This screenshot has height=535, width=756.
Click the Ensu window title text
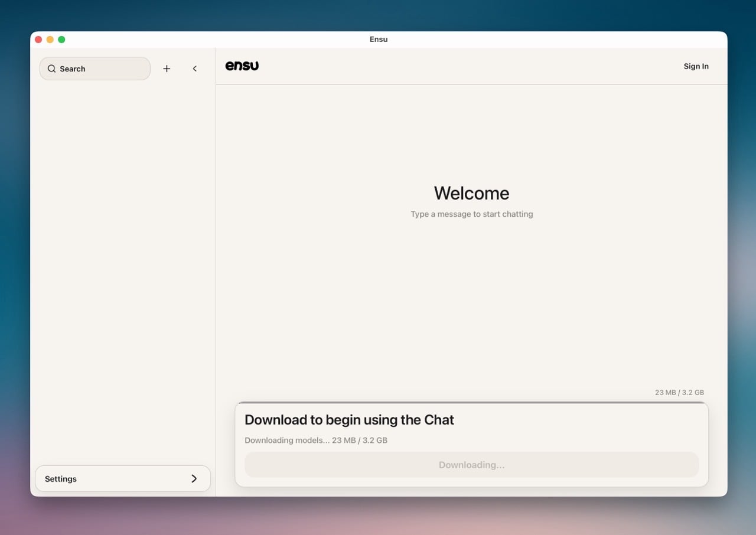click(x=379, y=40)
